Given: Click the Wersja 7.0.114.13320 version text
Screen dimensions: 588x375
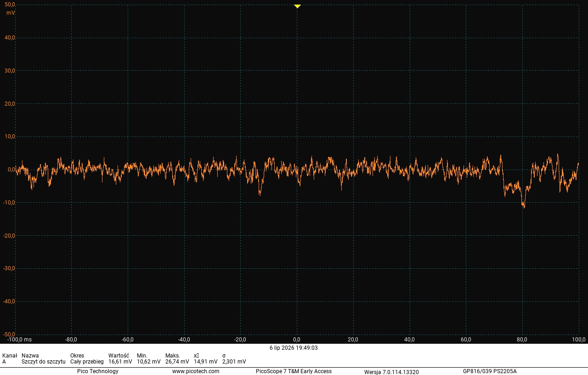Looking at the screenshot, I should tap(391, 372).
